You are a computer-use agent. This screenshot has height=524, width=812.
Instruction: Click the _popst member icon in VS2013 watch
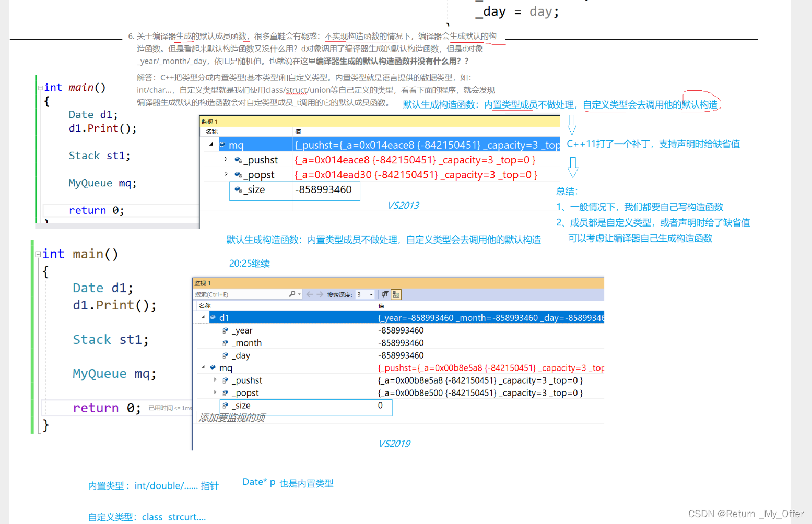pos(238,174)
